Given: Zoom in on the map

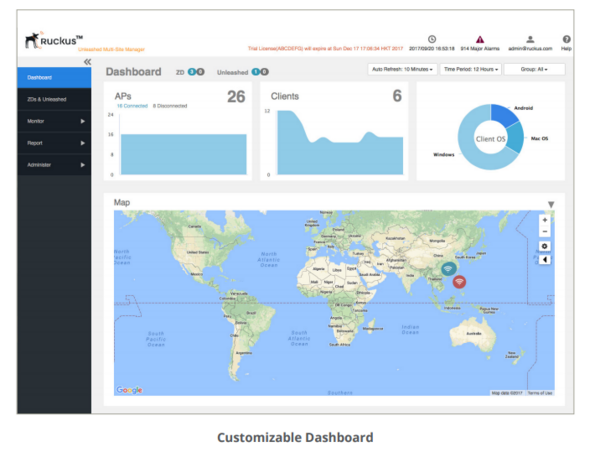Looking at the screenshot, I should coord(545,220).
